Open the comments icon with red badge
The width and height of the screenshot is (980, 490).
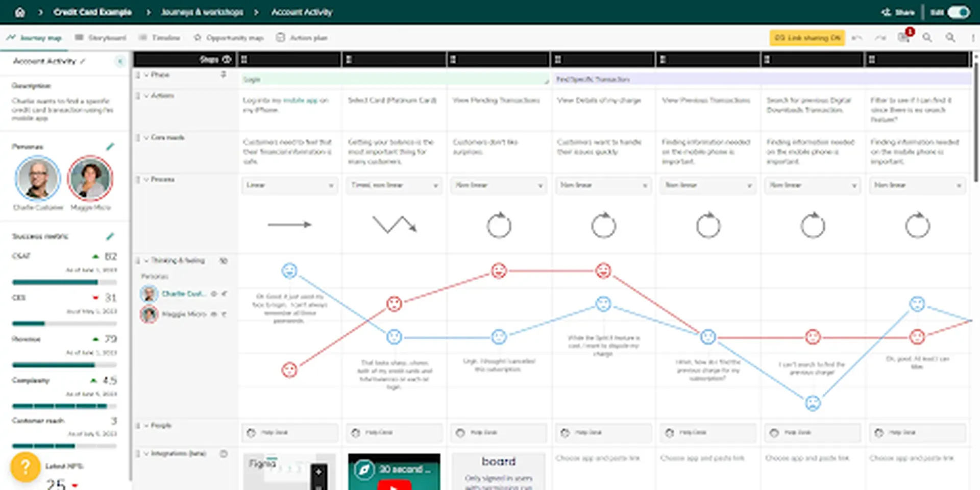tap(904, 37)
